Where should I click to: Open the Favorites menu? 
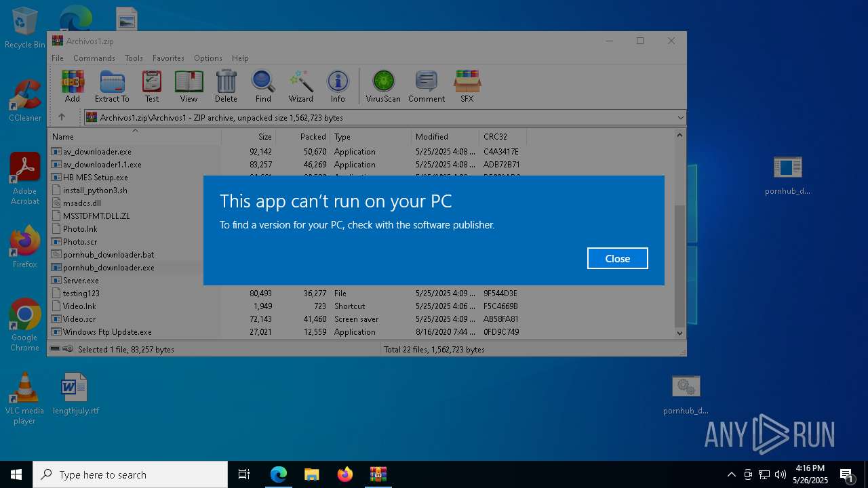click(x=168, y=58)
